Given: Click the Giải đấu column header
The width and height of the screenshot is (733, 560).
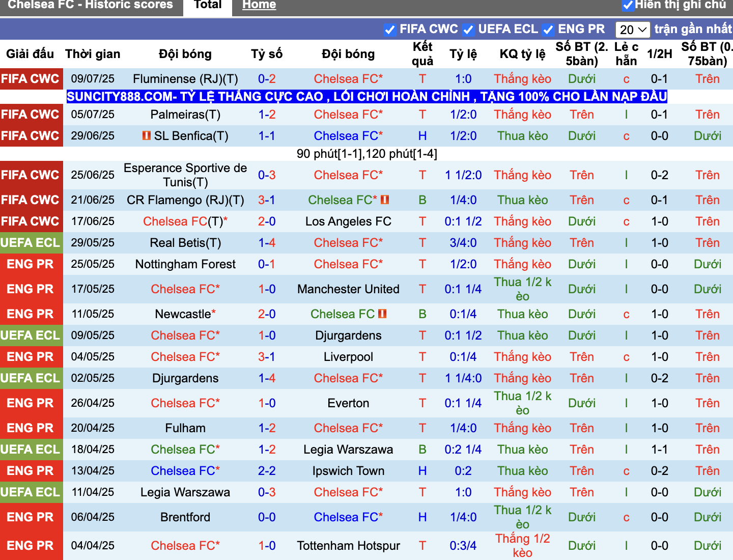Looking at the screenshot, I should [x=30, y=54].
